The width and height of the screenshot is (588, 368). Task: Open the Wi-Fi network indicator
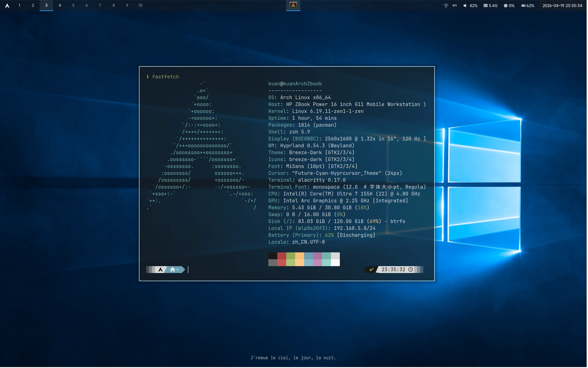coord(447,5)
